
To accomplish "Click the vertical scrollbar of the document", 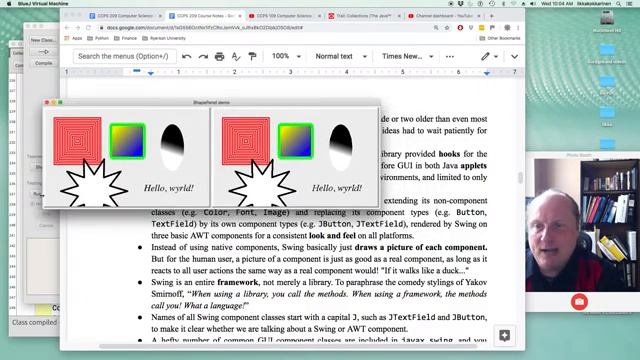I will coord(520,178).
